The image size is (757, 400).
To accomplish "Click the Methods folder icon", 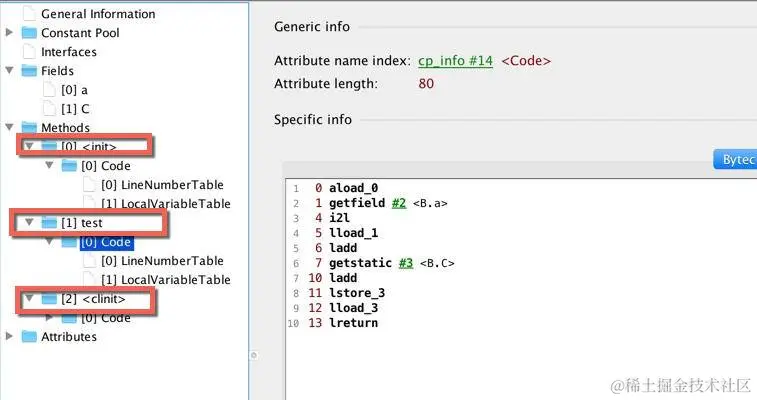I will coord(29,127).
